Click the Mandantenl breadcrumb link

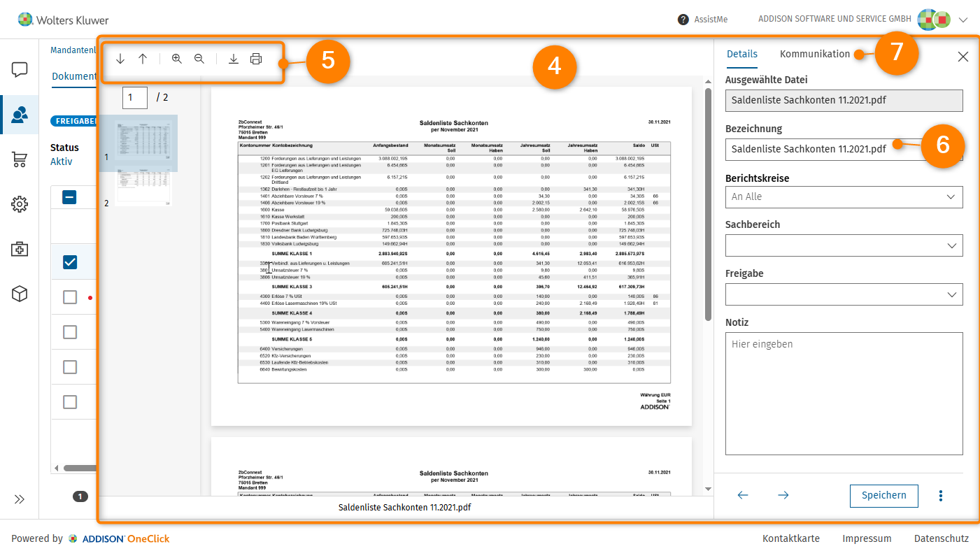click(x=73, y=50)
